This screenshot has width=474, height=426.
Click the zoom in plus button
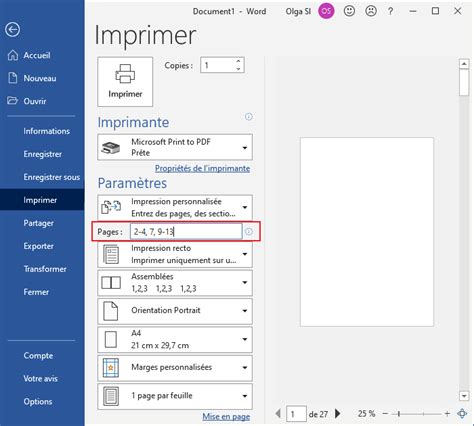(447, 414)
